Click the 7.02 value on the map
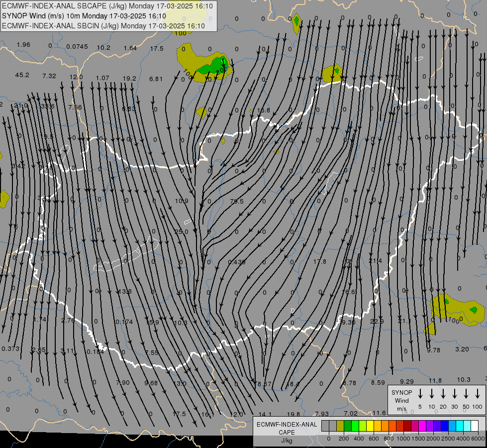The width and height of the screenshot is (487, 448). tap(351, 413)
